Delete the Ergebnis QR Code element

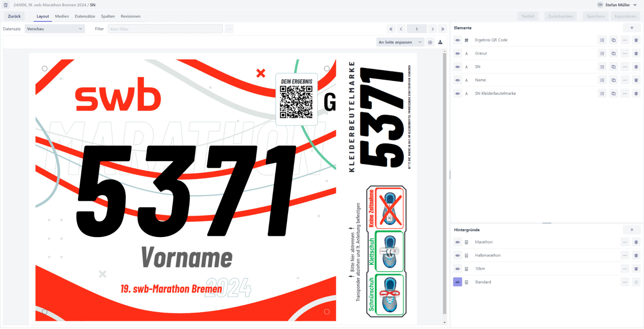(x=636, y=40)
